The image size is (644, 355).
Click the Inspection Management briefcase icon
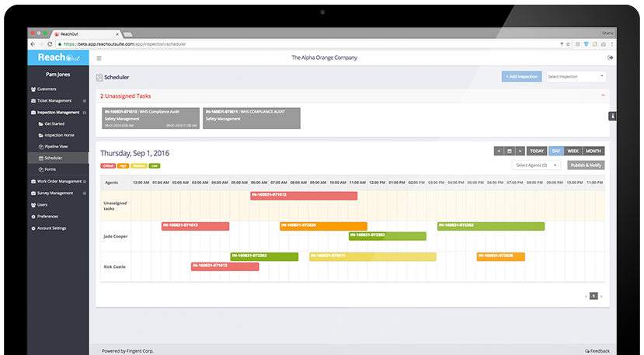(x=33, y=113)
